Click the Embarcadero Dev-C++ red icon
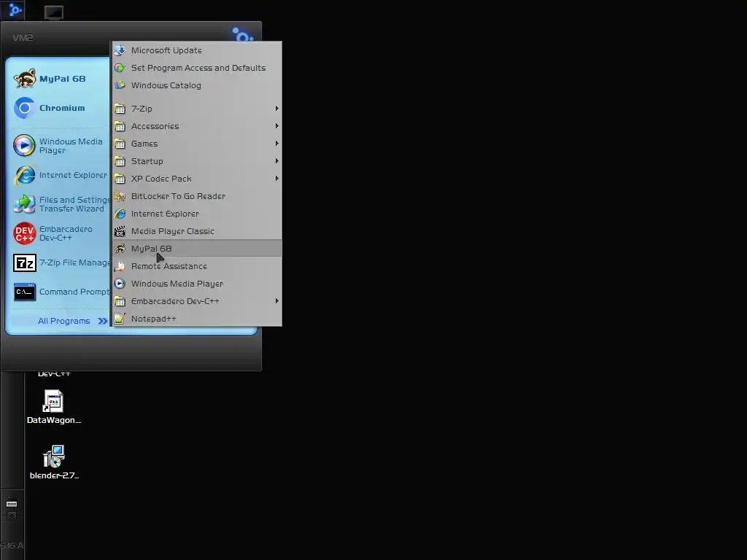The height and width of the screenshot is (560, 747). click(24, 233)
